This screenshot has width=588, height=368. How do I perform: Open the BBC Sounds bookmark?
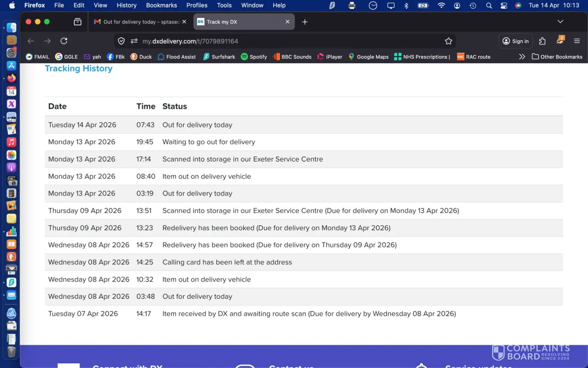[x=292, y=57]
